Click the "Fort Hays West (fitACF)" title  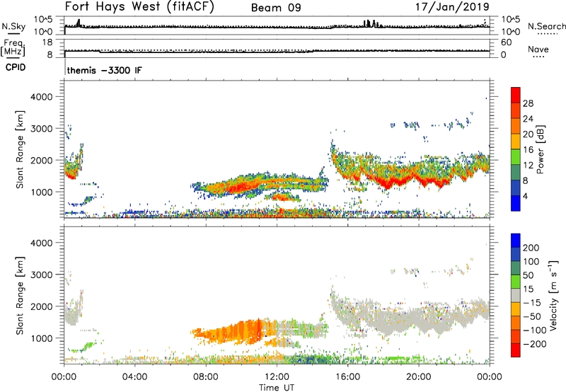pyautogui.click(x=139, y=6)
